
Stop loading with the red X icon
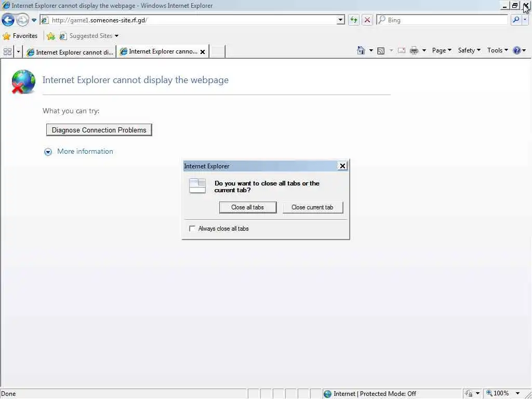tap(367, 20)
